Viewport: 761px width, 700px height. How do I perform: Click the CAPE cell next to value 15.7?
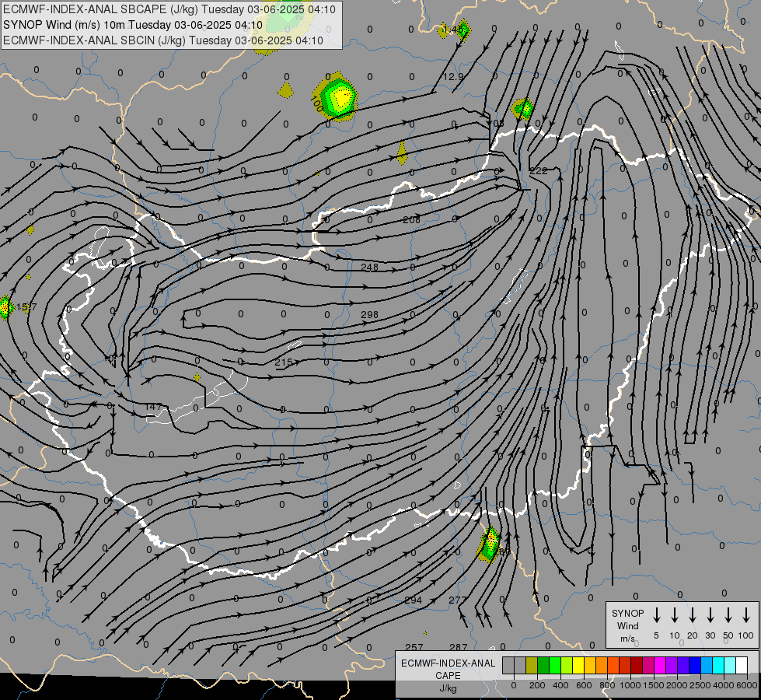(5, 307)
